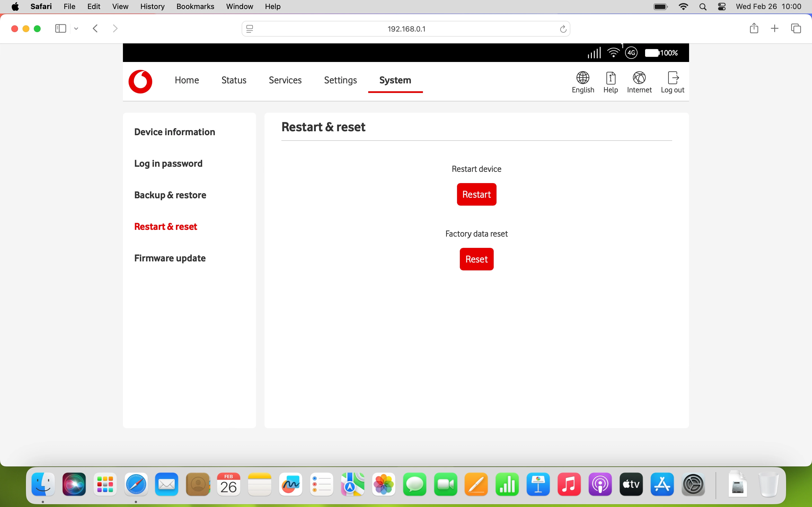812x507 pixels.
Task: Click the 192.168.0.1 address field
Action: click(406, 29)
